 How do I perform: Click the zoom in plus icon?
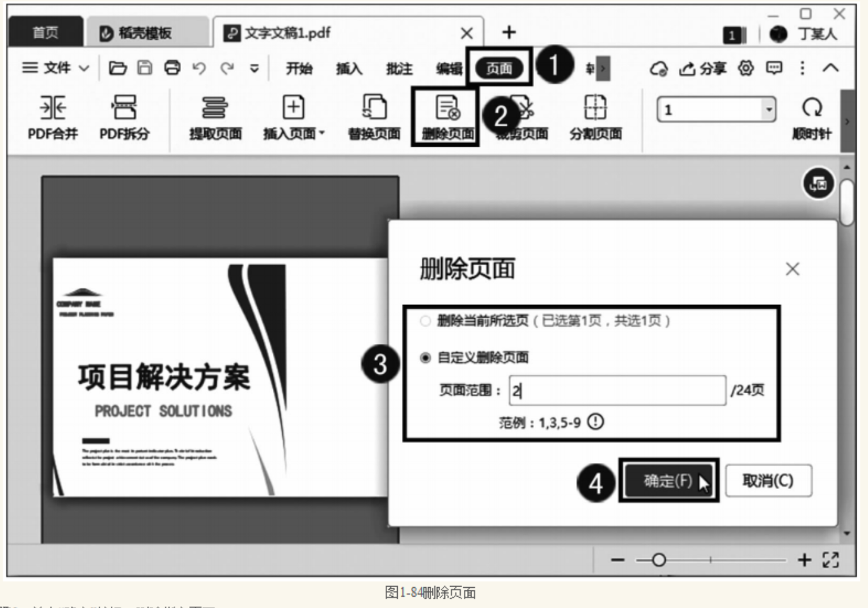[x=804, y=559]
